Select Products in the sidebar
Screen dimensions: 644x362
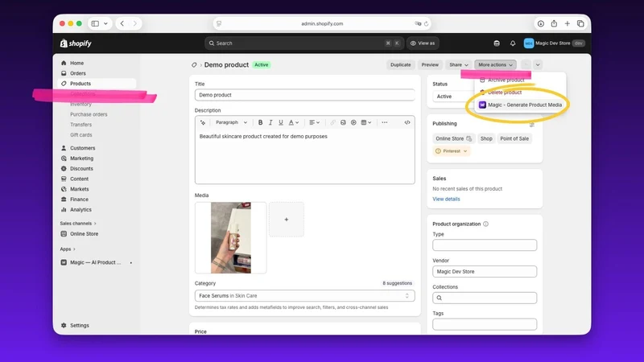[80, 84]
